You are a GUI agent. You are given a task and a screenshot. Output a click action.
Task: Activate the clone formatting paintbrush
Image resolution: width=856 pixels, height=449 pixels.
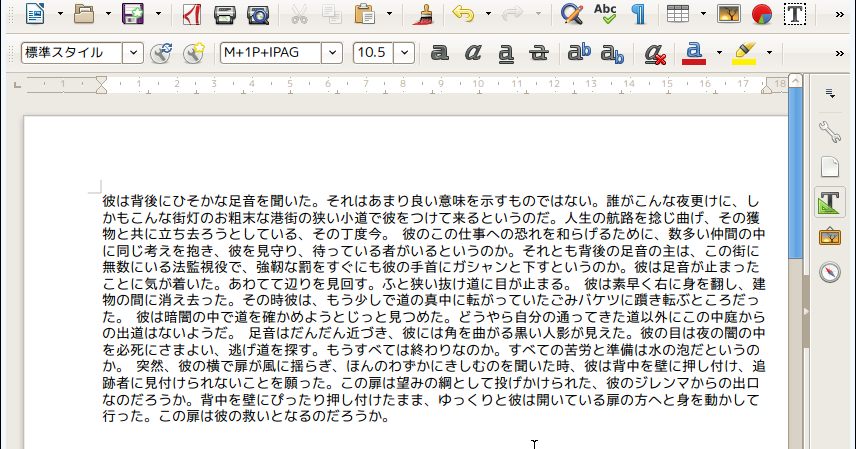423,14
